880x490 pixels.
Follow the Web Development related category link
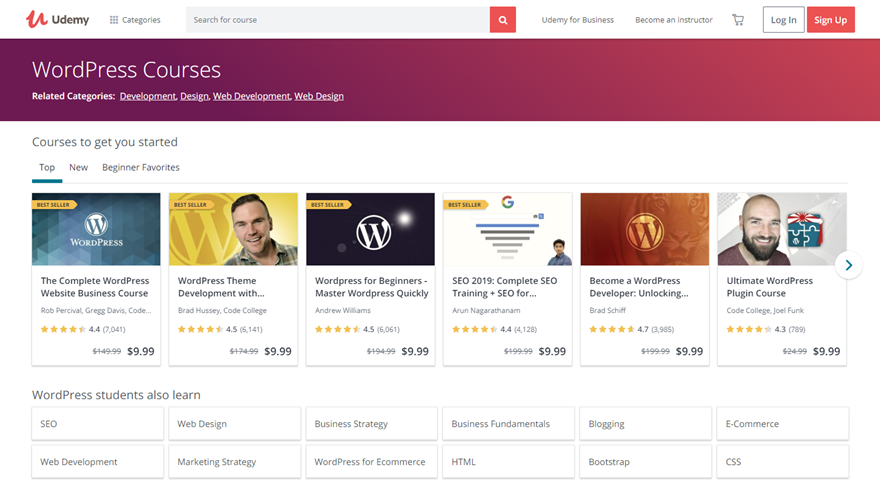click(251, 96)
